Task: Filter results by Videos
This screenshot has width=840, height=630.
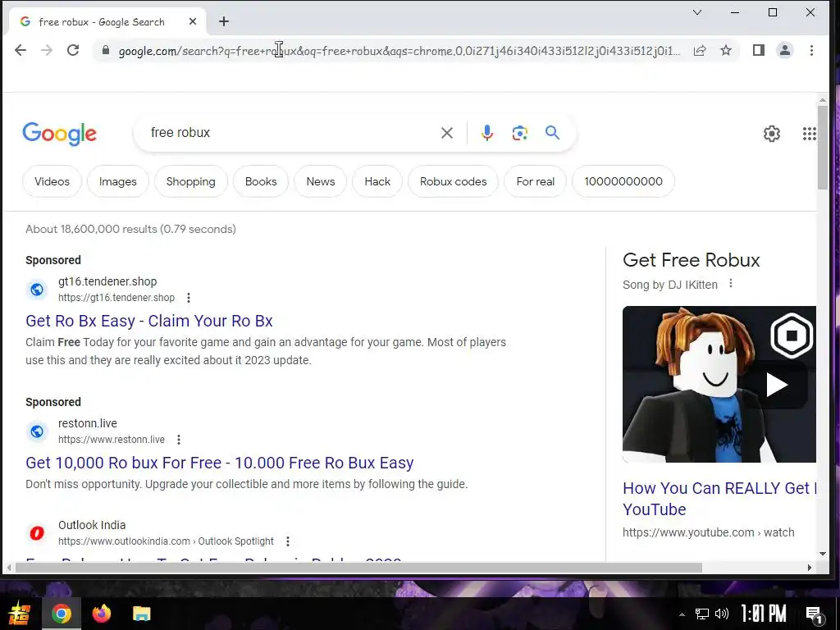Action: [52, 181]
